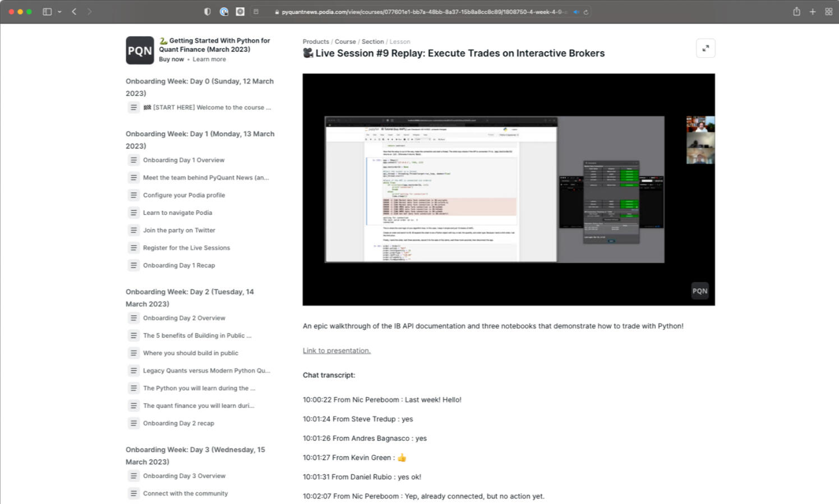
Task: Toggle the Safari sidebar panel
Action: click(x=47, y=12)
